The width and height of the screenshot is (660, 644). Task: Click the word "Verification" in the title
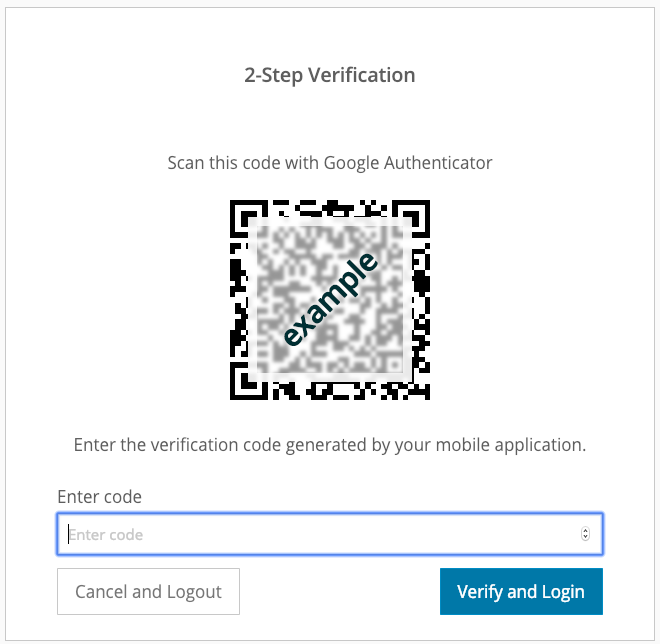tap(362, 75)
